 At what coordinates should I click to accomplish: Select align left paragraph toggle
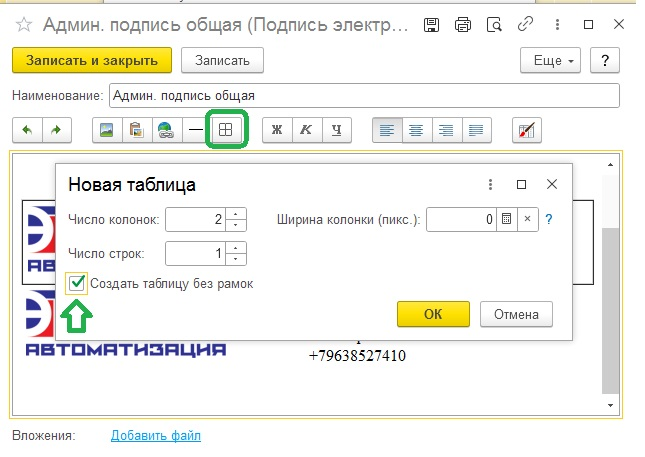click(x=386, y=130)
